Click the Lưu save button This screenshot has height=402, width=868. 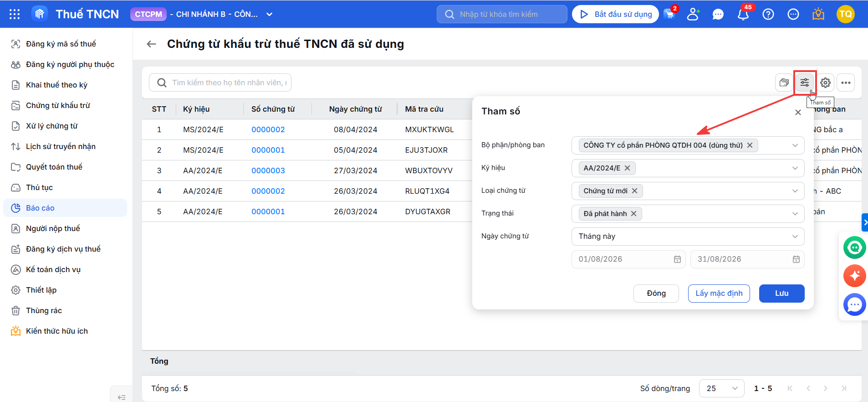click(x=781, y=293)
